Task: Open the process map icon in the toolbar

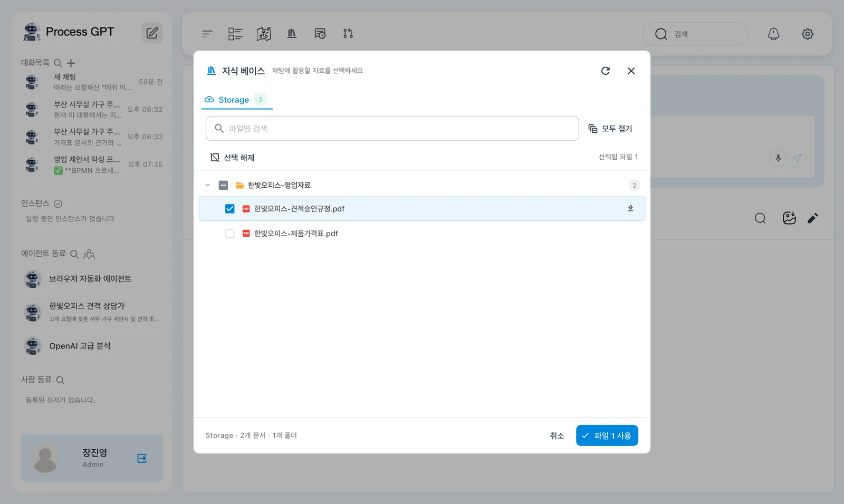Action: pyautogui.click(x=264, y=34)
